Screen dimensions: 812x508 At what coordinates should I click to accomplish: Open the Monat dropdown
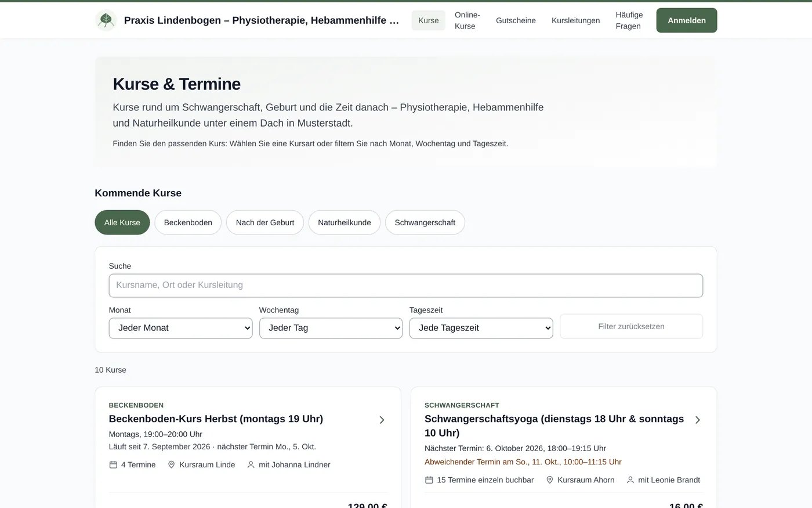[x=180, y=328]
